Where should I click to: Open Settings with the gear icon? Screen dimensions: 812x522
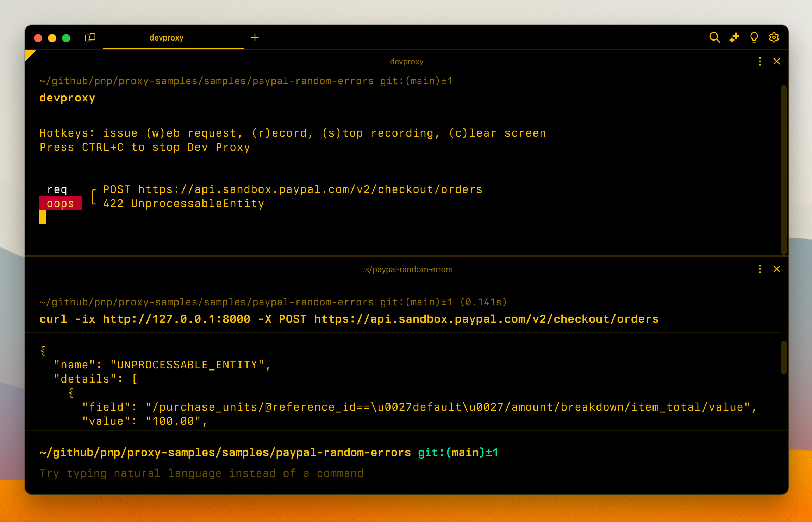coord(774,37)
